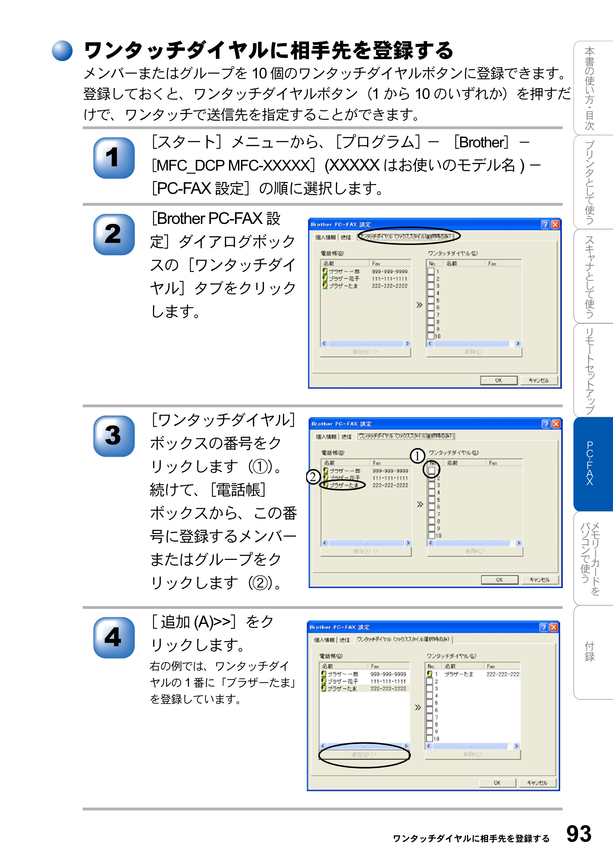Click the help question-mark icon in step 3 dialog

[x=546, y=424]
